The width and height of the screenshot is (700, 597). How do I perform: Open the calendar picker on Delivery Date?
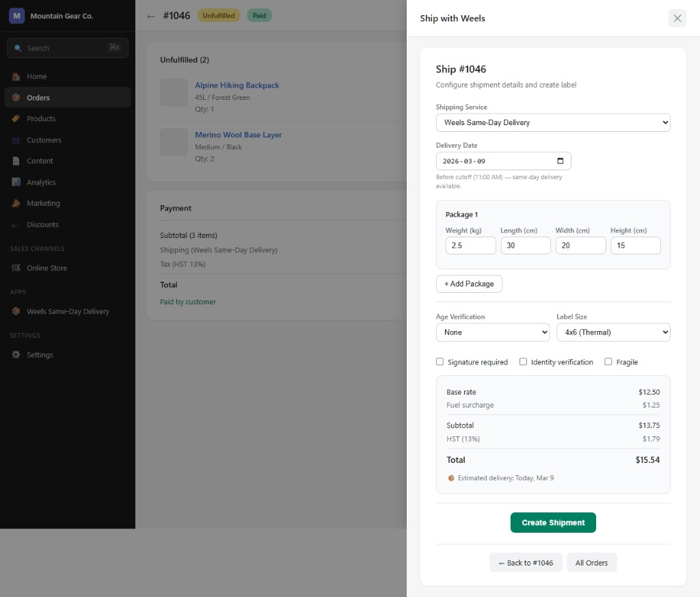[562, 160]
